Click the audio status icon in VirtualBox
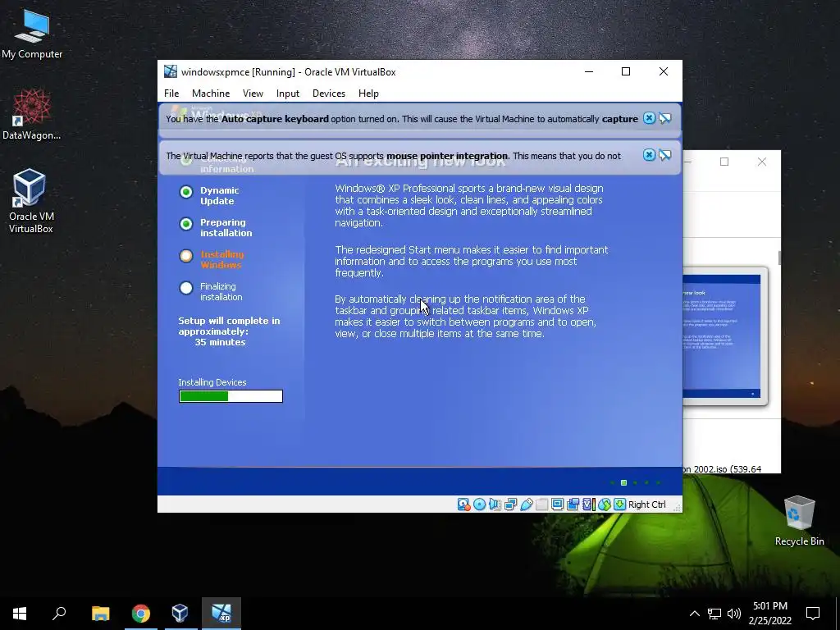This screenshot has width=840, height=630. point(495,504)
